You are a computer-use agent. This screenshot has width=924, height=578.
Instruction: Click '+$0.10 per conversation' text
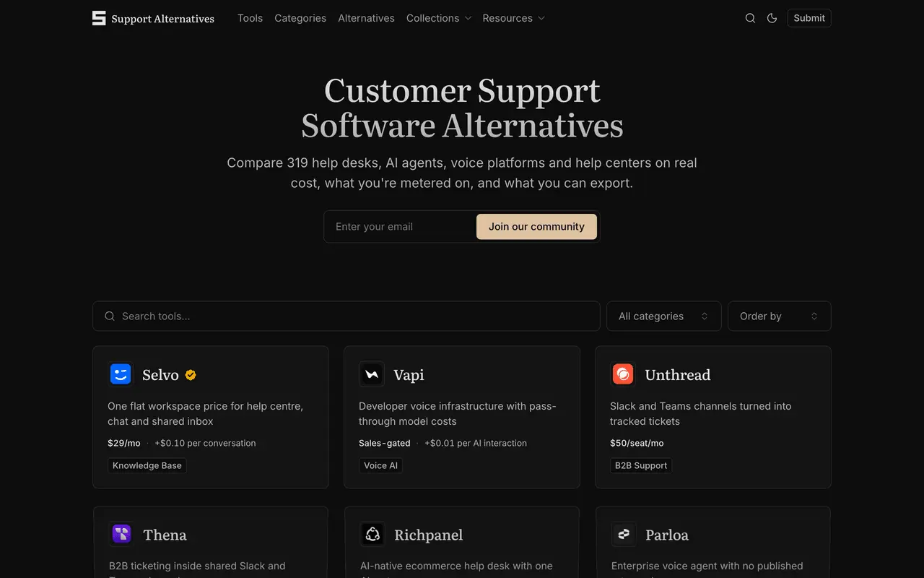click(x=205, y=443)
